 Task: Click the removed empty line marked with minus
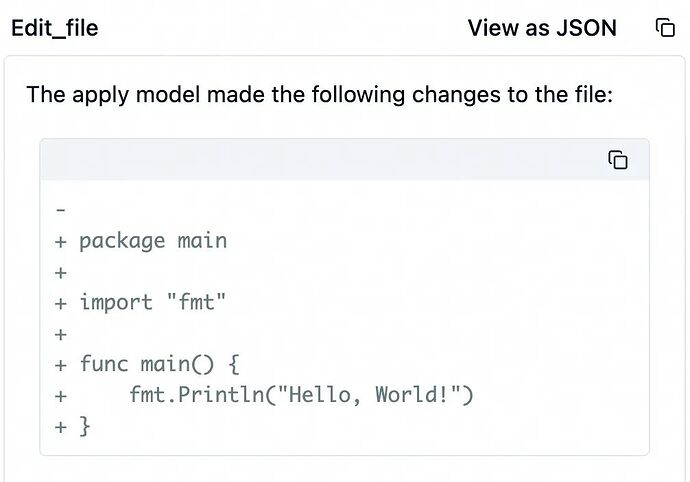[x=61, y=210]
